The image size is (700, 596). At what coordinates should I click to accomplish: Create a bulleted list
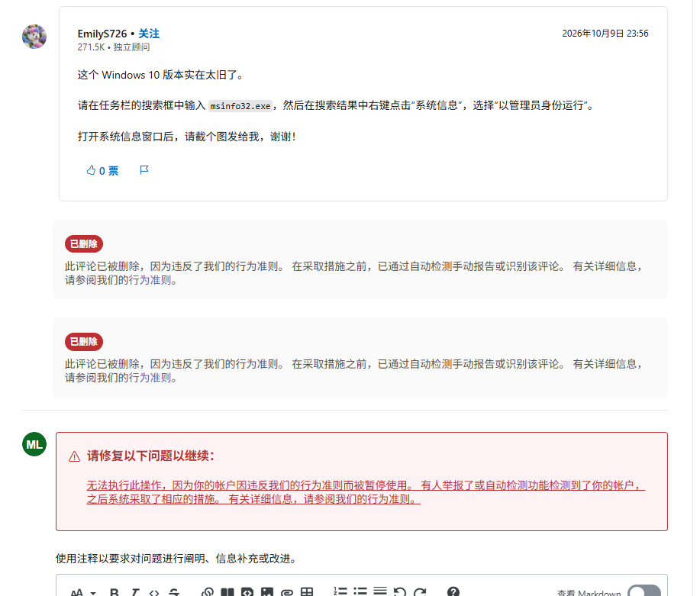pos(360,592)
